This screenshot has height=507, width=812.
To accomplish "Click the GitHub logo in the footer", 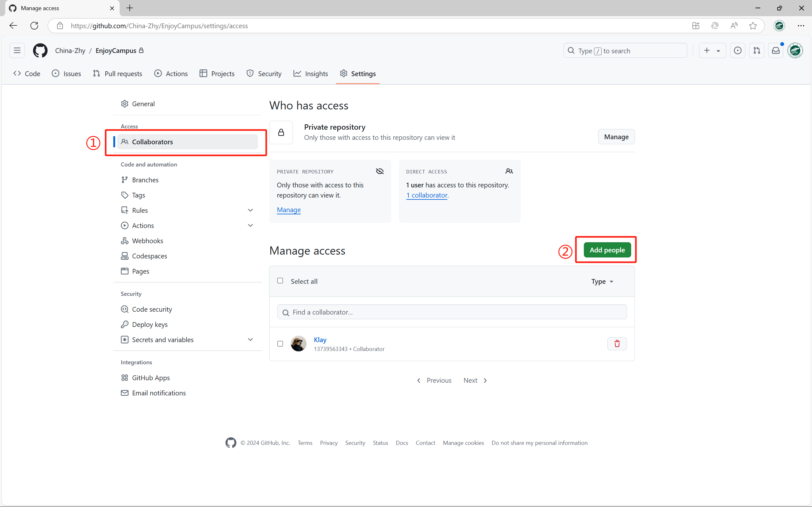I will pyautogui.click(x=231, y=443).
